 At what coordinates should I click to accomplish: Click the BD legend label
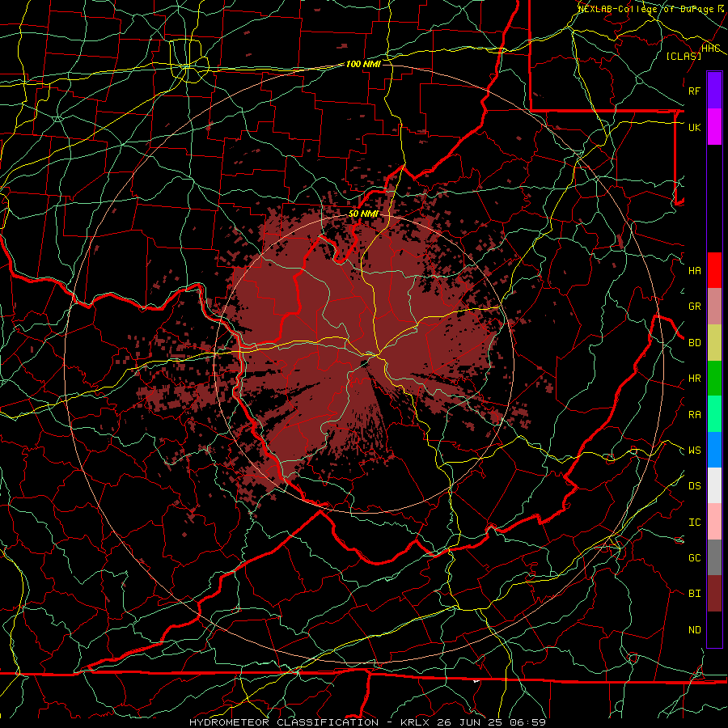(694, 343)
